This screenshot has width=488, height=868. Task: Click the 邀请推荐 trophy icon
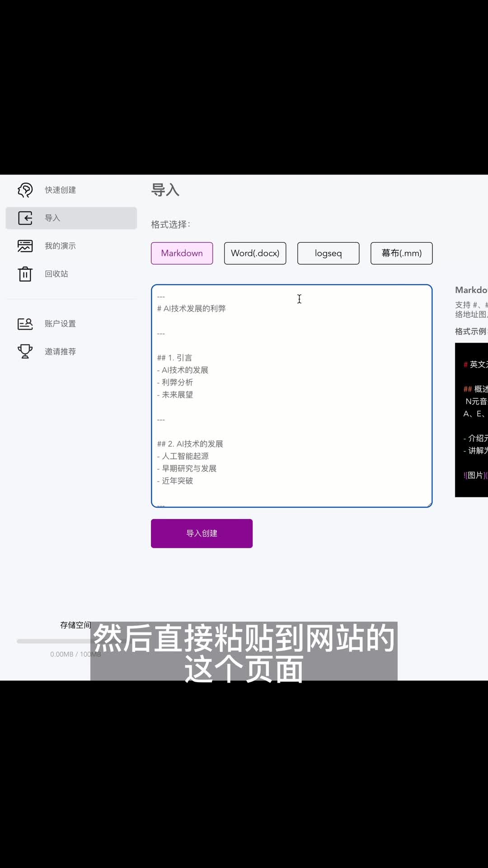[x=25, y=351]
